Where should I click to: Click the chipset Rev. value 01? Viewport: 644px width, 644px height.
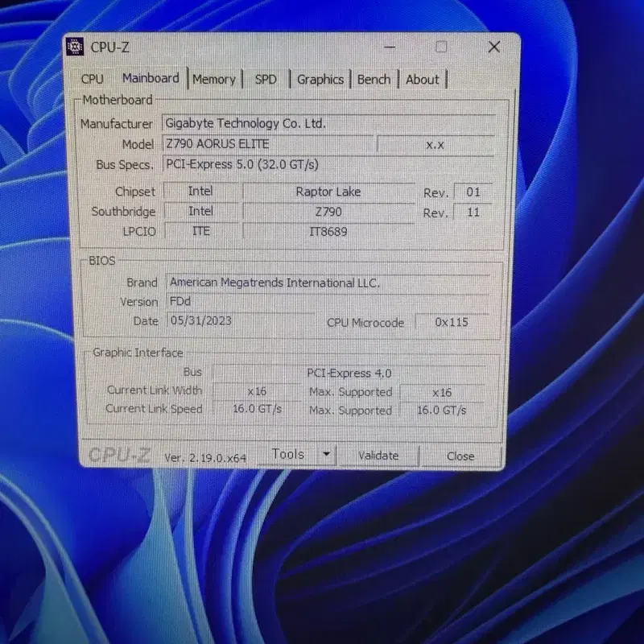tap(473, 192)
